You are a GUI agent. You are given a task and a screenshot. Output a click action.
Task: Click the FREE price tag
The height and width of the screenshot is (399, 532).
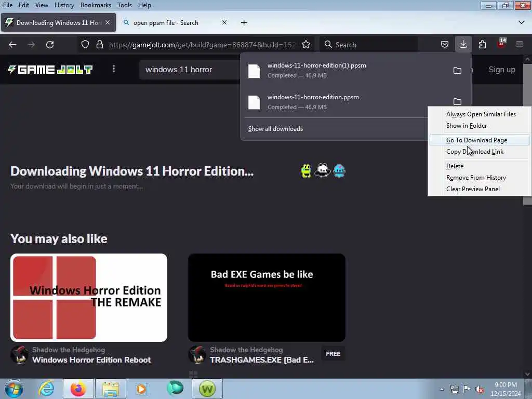pyautogui.click(x=333, y=354)
